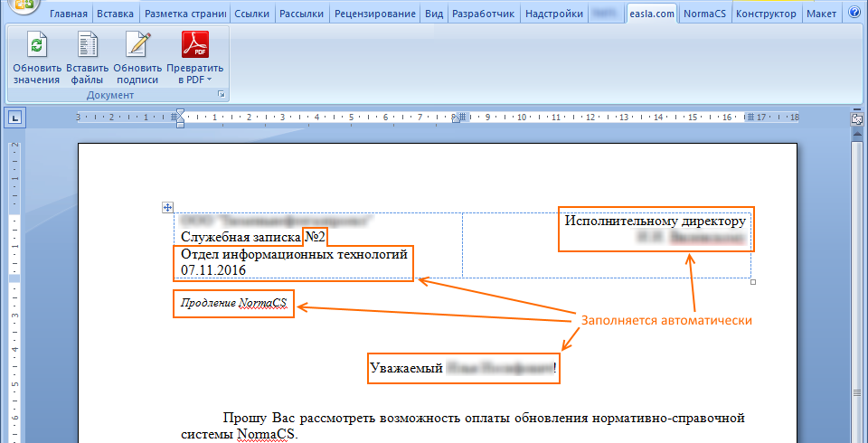Image resolution: width=868 pixels, height=443 pixels.
Task: Click the date 07.11.2016
Action: point(213,270)
